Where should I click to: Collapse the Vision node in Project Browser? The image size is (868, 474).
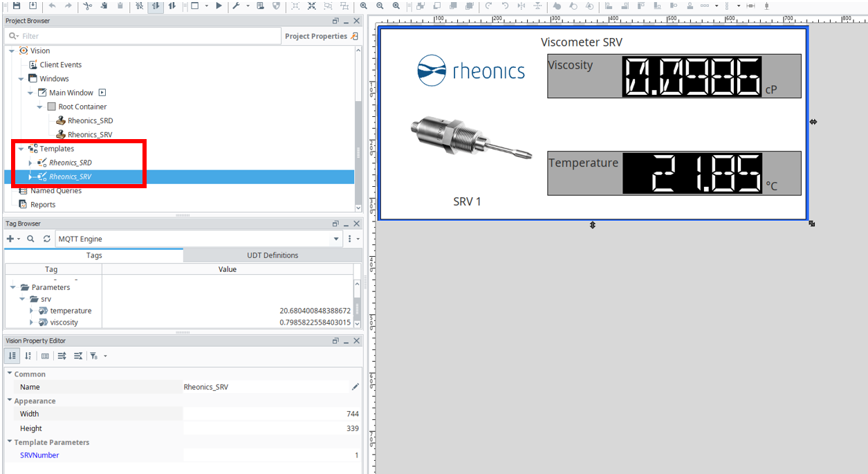11,51
